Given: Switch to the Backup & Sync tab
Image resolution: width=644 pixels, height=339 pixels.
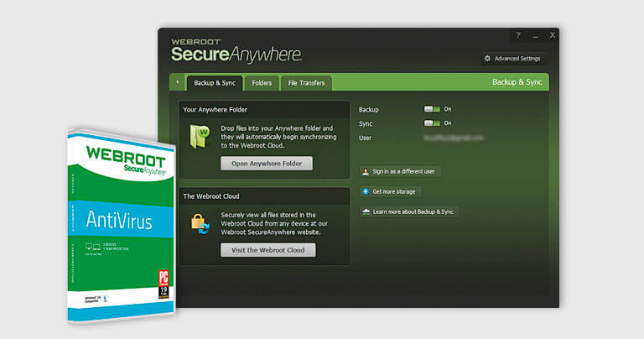Looking at the screenshot, I should 215,83.
